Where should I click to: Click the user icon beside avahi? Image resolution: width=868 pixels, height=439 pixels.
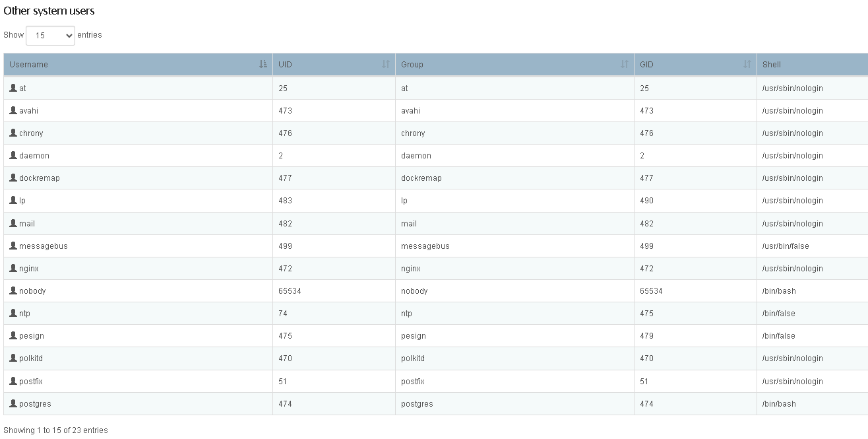click(x=13, y=110)
